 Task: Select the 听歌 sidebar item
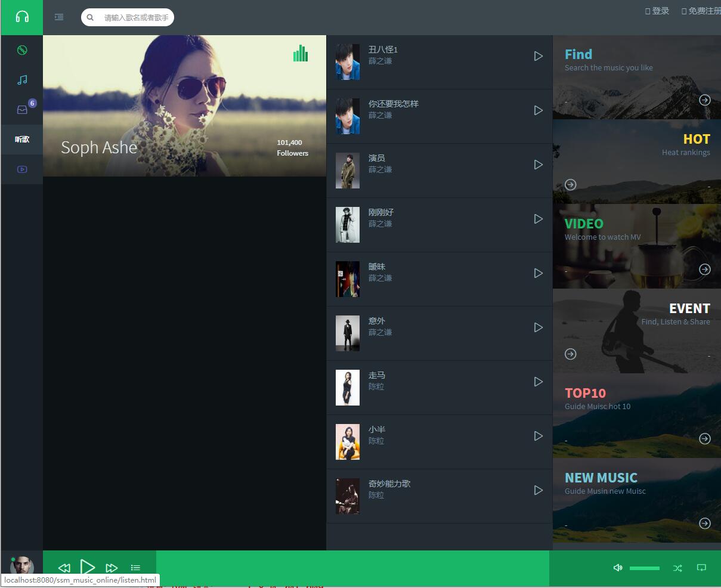click(22, 140)
